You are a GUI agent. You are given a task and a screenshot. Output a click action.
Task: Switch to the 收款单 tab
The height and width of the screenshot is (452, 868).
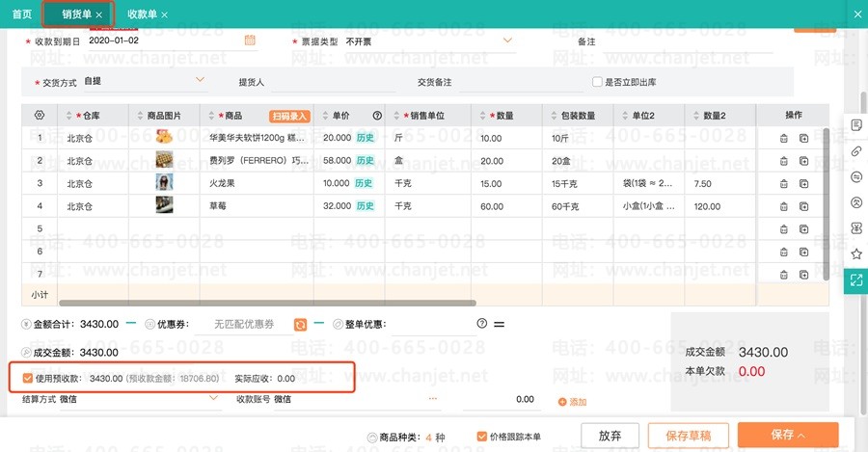142,14
